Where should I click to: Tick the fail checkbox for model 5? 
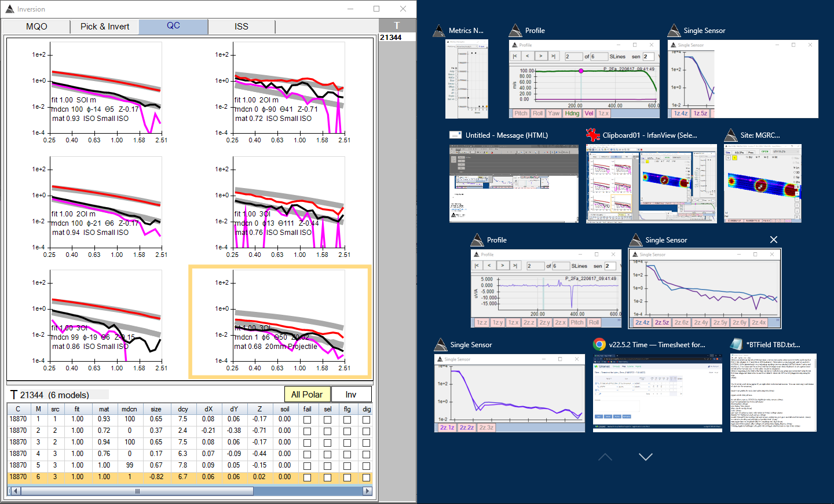coord(307,466)
